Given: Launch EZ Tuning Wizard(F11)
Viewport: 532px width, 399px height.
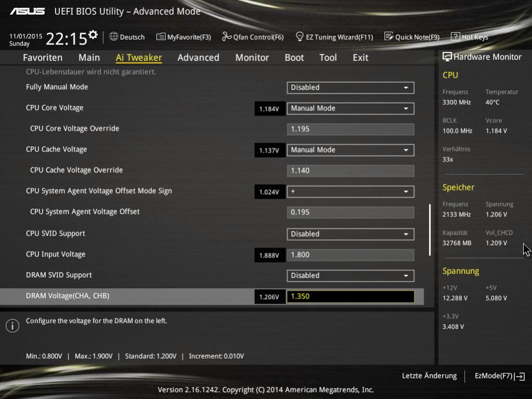Looking at the screenshot, I should [x=339, y=37].
